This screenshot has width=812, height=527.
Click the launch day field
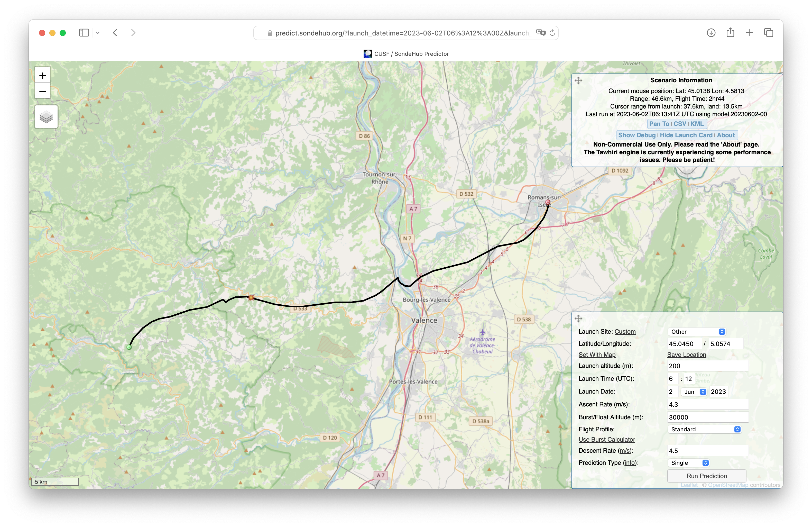[672, 392]
